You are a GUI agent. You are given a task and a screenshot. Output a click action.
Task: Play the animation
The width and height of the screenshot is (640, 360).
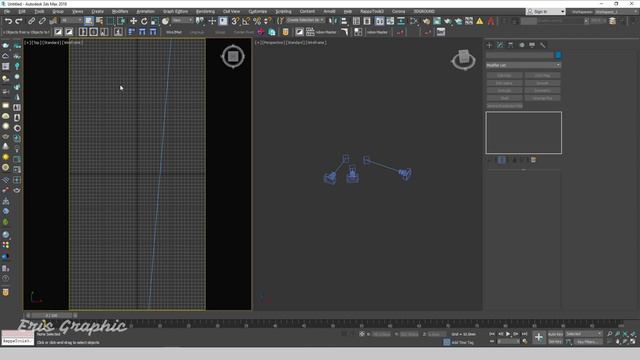tap(508, 334)
